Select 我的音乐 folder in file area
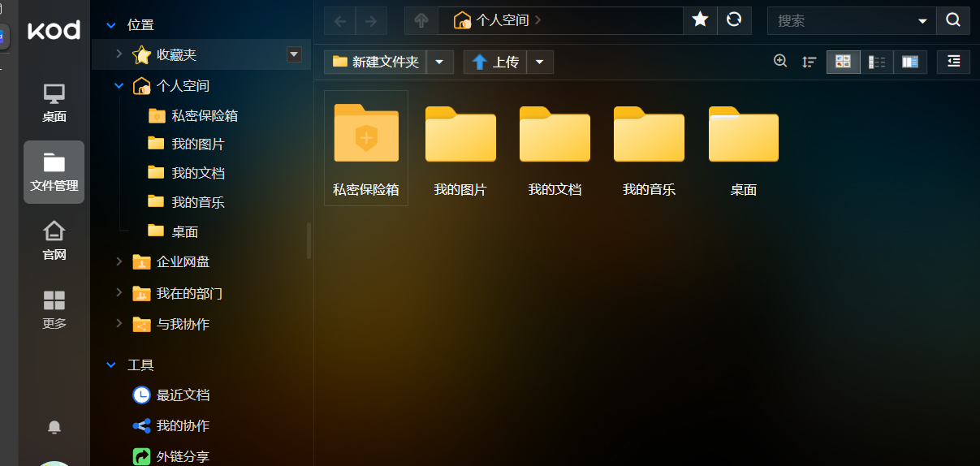The width and height of the screenshot is (980, 466). 649,148
